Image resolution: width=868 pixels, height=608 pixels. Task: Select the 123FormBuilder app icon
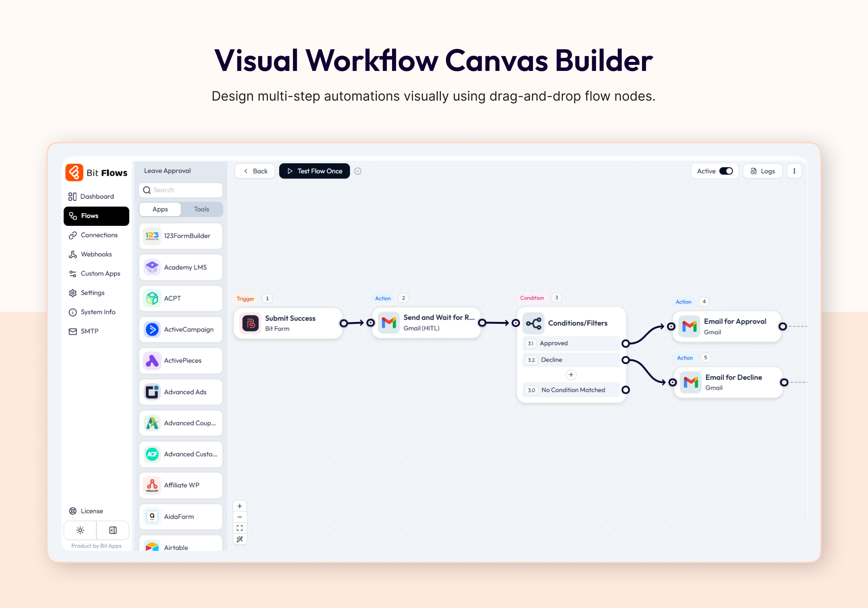152,236
